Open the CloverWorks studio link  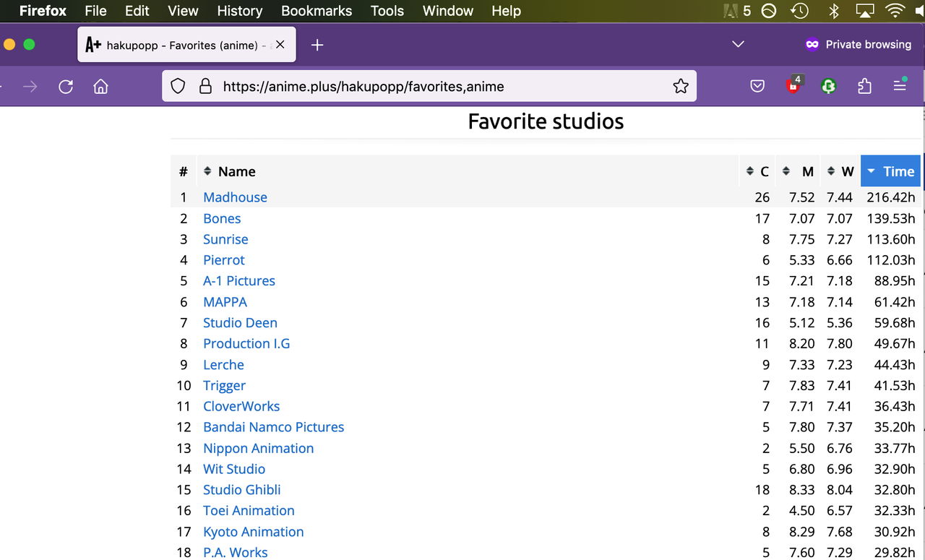tap(241, 407)
